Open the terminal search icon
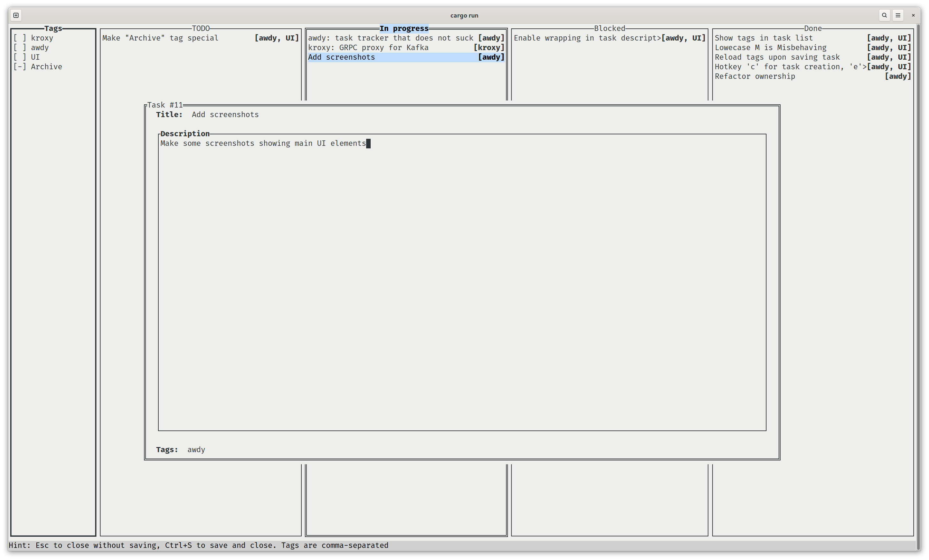Viewport: 929px width, 560px height. 884,15
